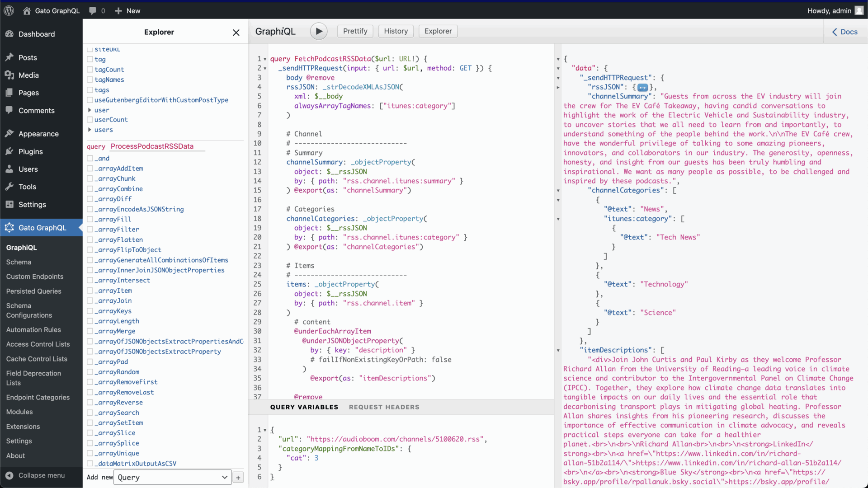The height and width of the screenshot is (488, 868).
Task: Click the Prettify button
Action: (x=355, y=31)
